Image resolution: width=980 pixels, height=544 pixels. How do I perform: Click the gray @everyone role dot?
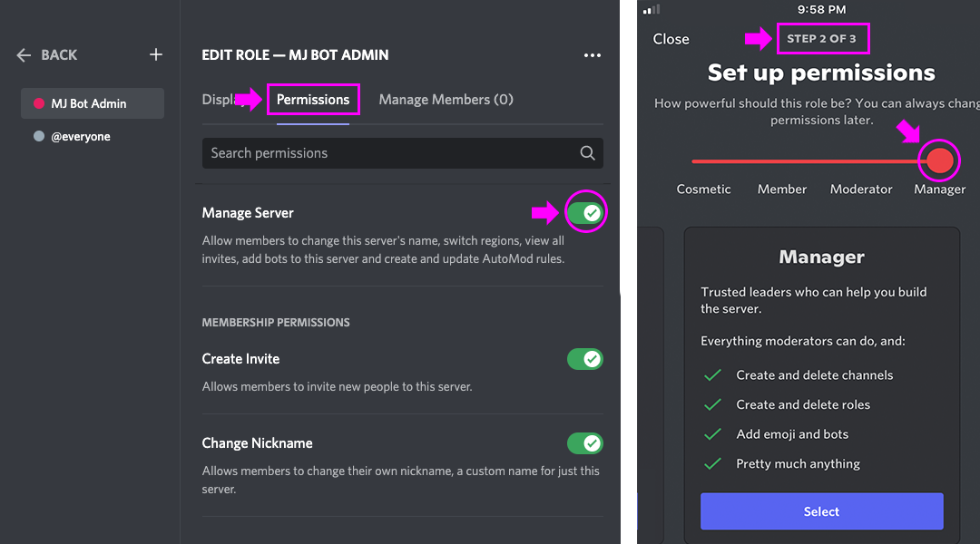(39, 137)
